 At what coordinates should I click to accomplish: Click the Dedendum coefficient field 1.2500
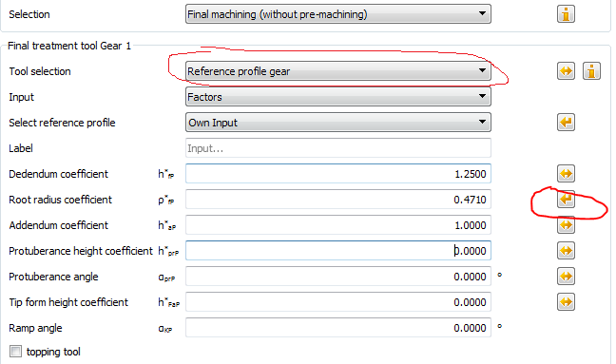click(x=338, y=174)
